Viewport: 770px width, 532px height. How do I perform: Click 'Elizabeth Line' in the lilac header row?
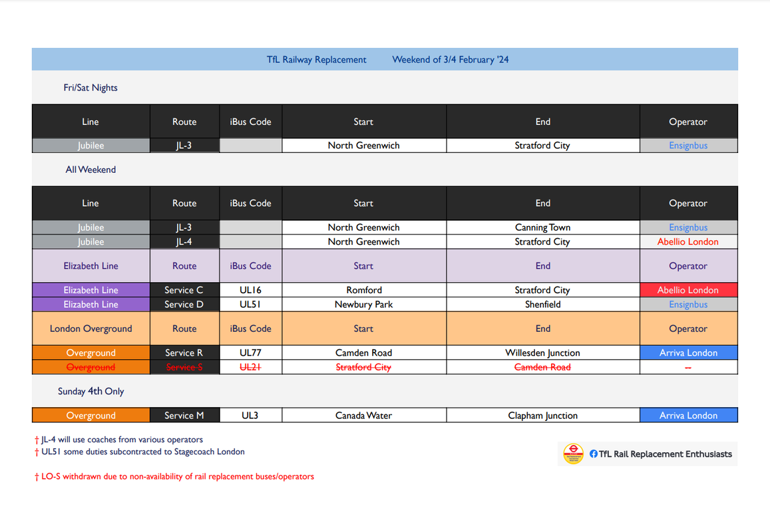tap(91, 265)
